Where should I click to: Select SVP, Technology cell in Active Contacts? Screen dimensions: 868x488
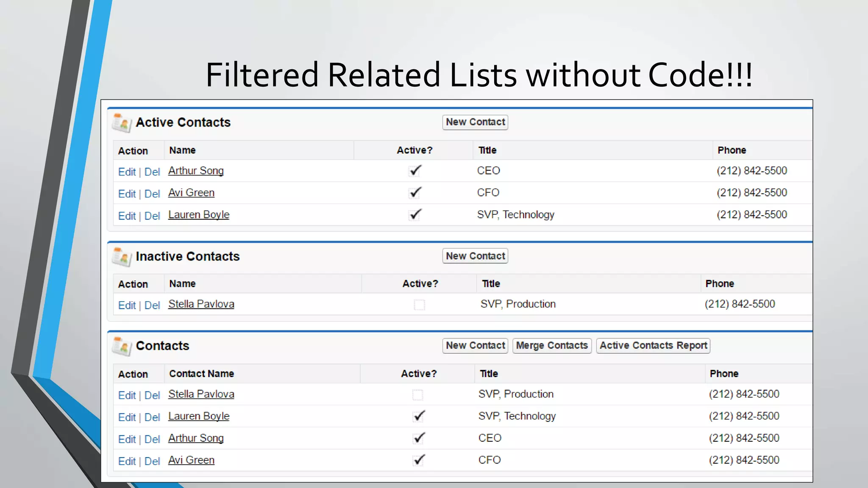click(x=516, y=215)
